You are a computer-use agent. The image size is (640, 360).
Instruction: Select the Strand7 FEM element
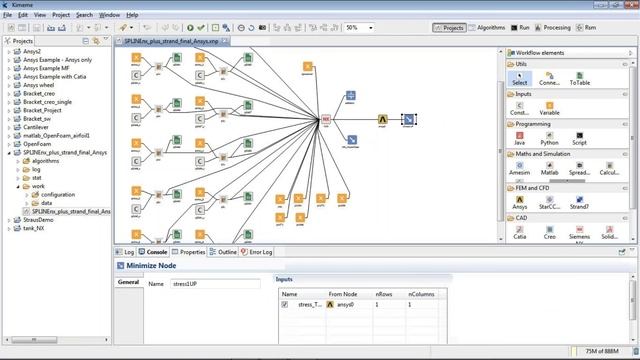tap(579, 203)
